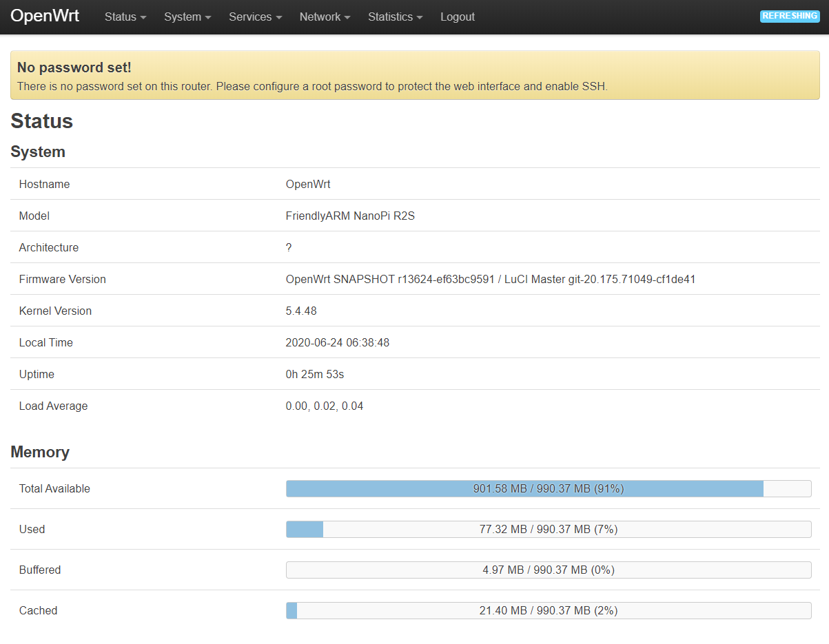Click the System section heading
Image resolution: width=829 pixels, height=644 pixels.
click(x=38, y=152)
